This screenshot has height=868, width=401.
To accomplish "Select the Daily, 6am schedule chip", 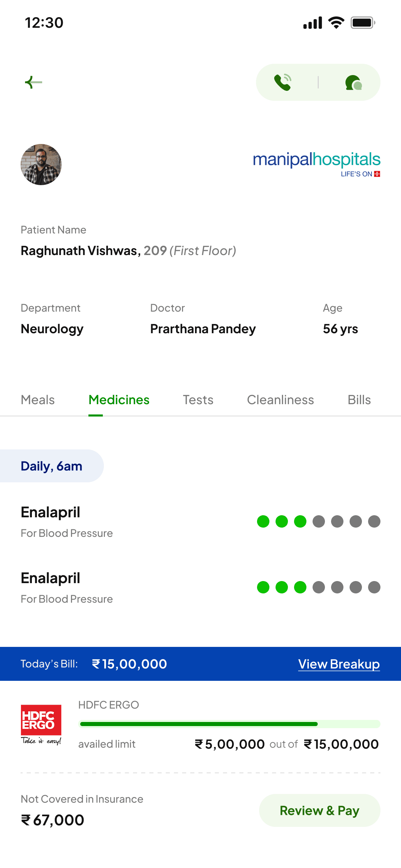I will [51, 466].
